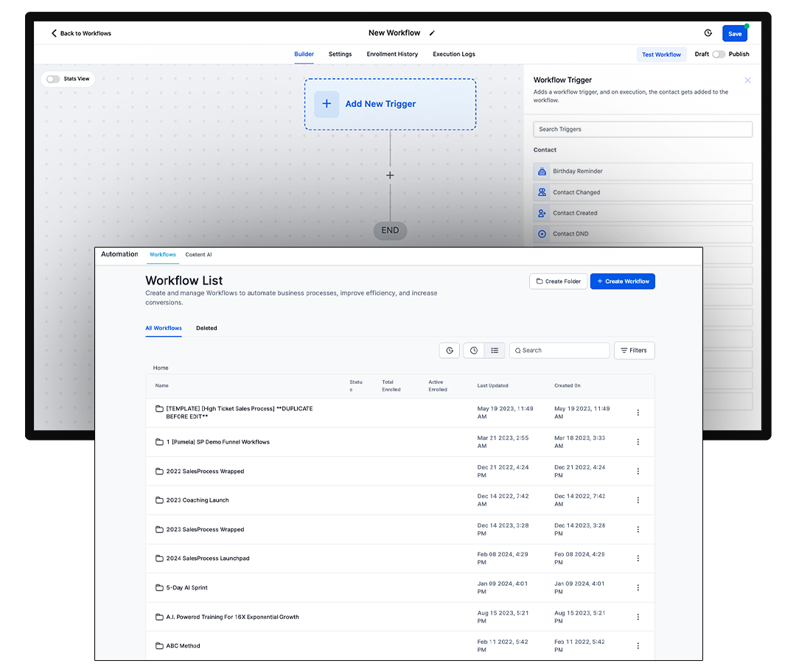Open more options for 2022 SalesProcess Wrapped

tap(638, 471)
